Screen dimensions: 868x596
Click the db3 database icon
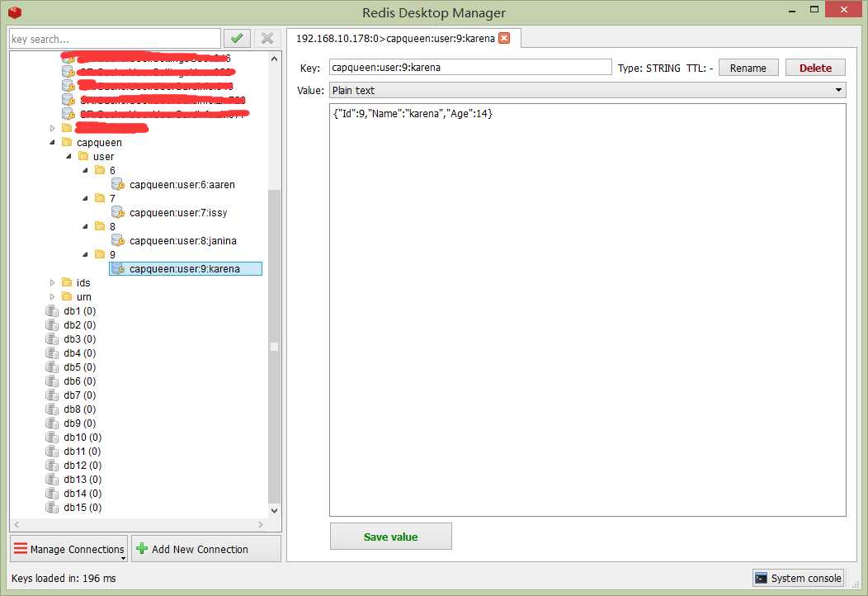point(52,338)
